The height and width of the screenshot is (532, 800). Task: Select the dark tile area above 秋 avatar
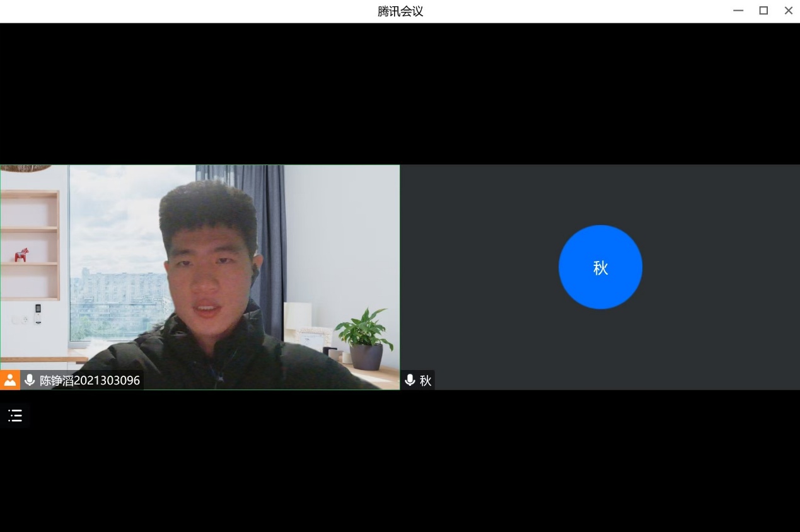tap(600, 192)
